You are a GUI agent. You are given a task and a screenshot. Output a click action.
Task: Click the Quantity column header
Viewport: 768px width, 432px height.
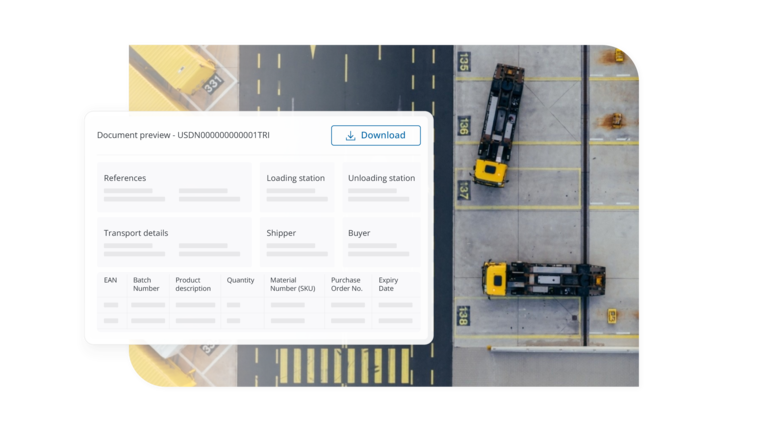click(x=240, y=280)
